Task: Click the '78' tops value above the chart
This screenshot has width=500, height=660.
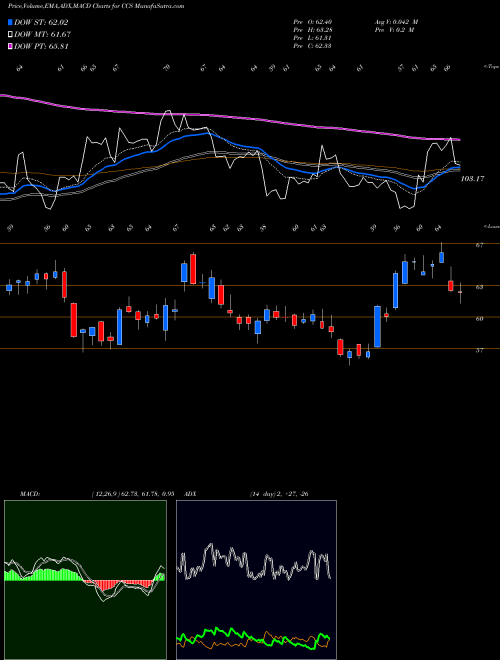Action: (167, 68)
